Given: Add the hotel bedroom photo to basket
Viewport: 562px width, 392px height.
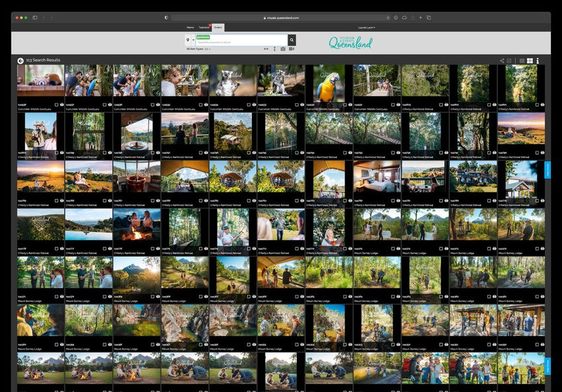Looking at the screenshot, I should [398, 201].
